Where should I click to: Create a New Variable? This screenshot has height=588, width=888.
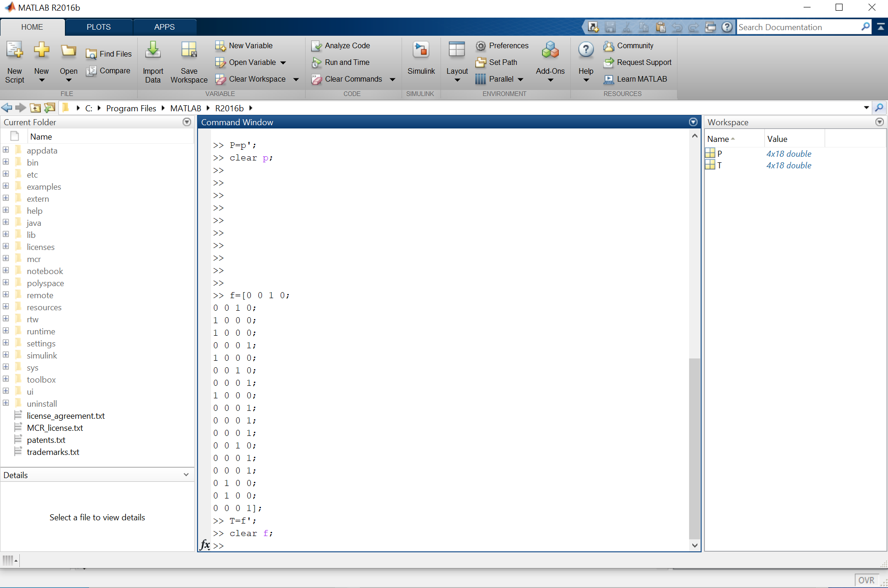[244, 45]
